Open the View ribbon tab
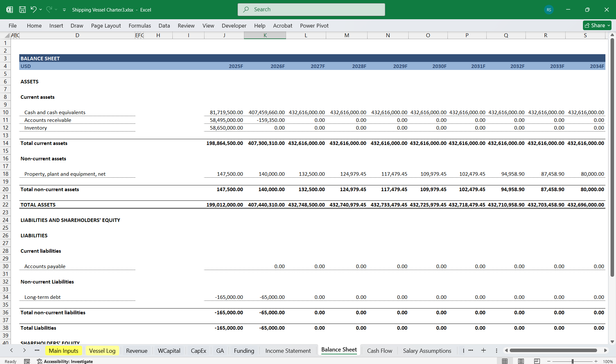Screen dimensions: 616x364 click(208, 26)
